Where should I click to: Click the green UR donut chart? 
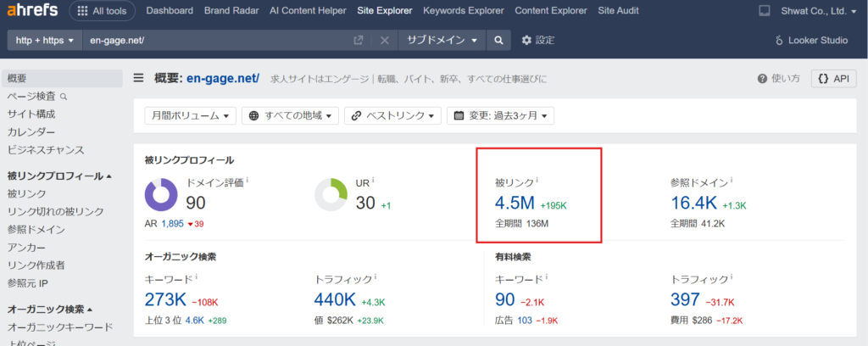click(x=331, y=195)
